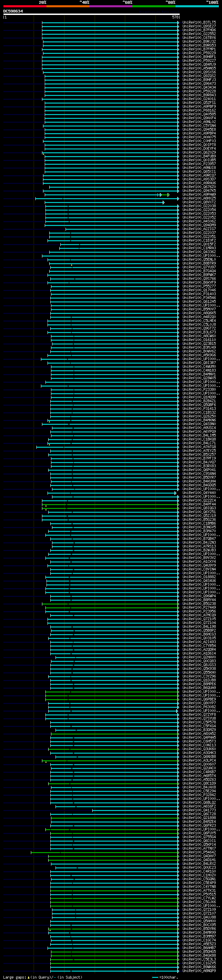This screenshot has width=222, height=980.
Task: Select the UniRef100_P31403 label
Action: point(199,294)
